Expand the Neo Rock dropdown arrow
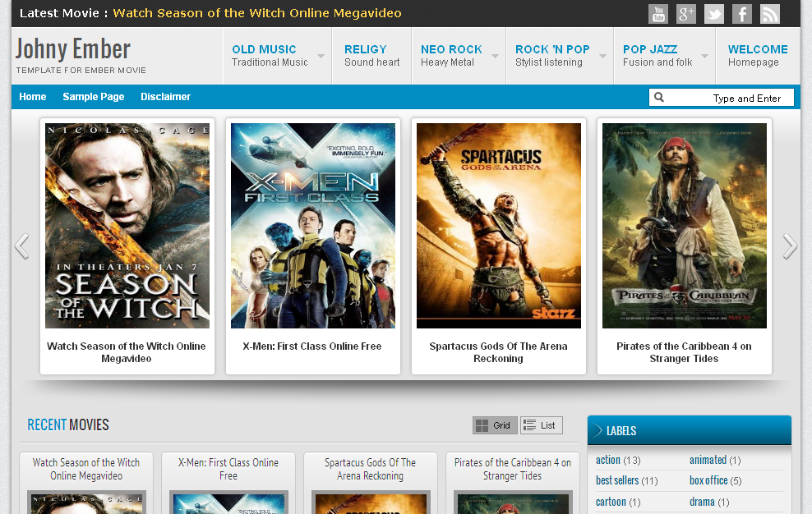Image resolution: width=812 pixels, height=514 pixels. click(495, 56)
